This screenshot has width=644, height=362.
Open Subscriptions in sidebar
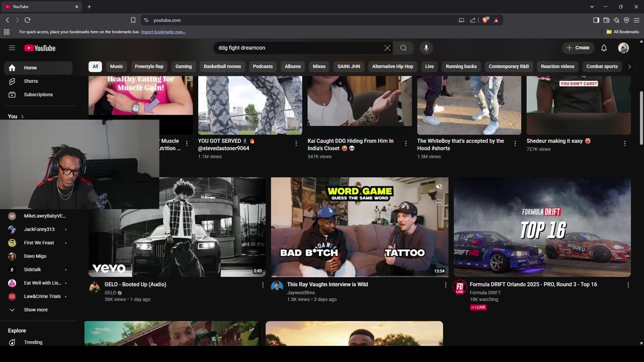tap(38, 95)
